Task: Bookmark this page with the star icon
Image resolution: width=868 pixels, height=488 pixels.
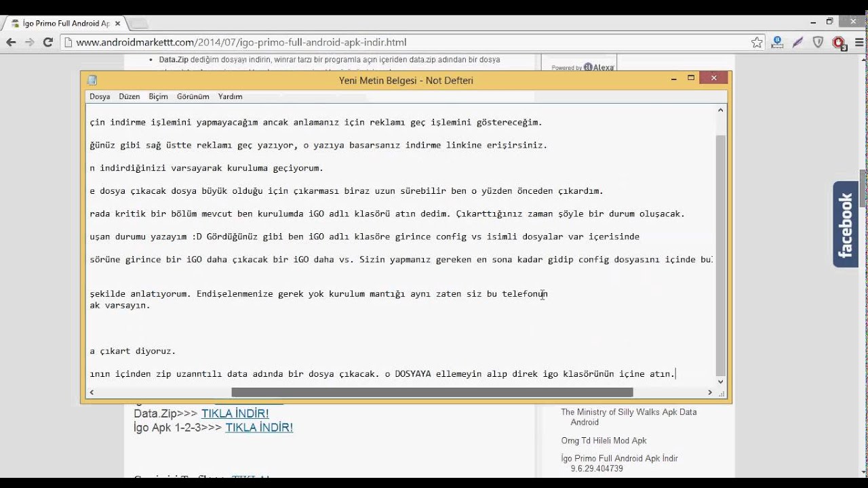Action: (757, 42)
